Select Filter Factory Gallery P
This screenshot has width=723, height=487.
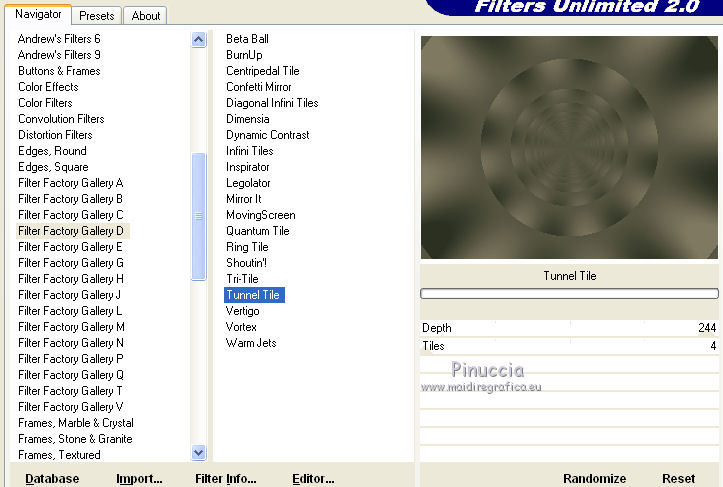[71, 359]
